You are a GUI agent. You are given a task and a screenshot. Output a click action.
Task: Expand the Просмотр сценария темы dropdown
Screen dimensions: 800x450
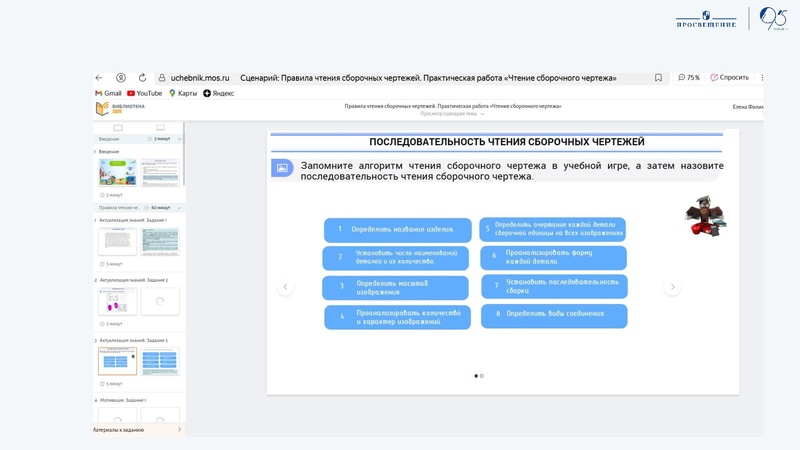(453, 114)
